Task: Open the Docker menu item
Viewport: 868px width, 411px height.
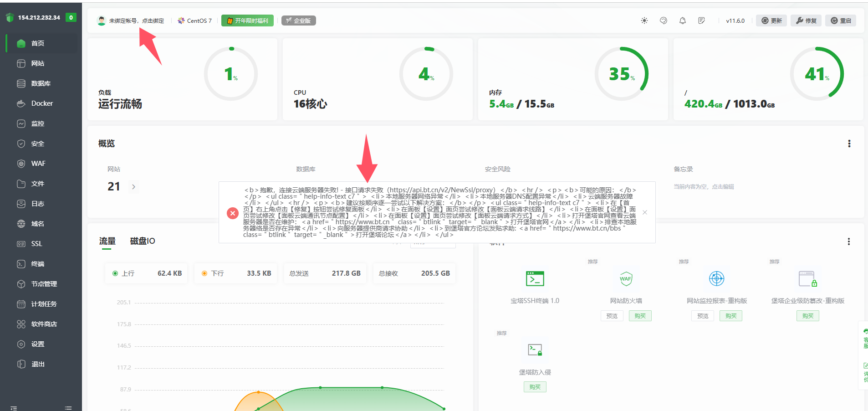Action: (x=42, y=103)
